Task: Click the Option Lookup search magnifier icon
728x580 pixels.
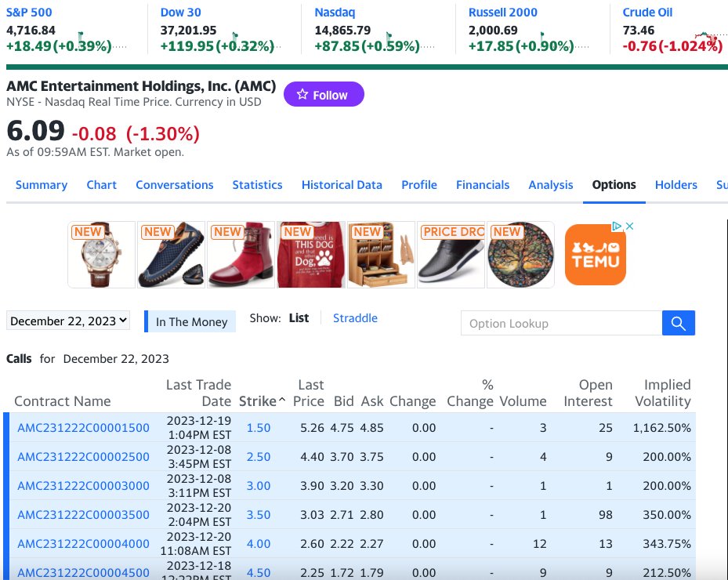Action: [678, 323]
